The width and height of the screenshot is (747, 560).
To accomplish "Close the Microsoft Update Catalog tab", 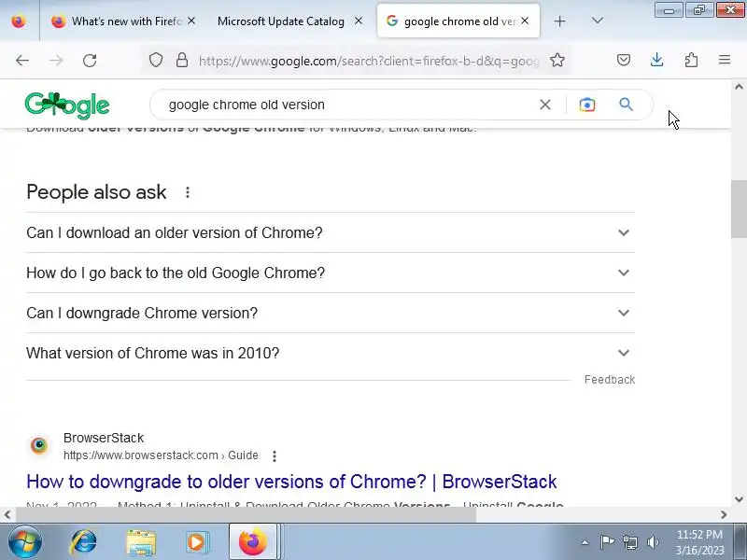I will (x=359, y=21).
